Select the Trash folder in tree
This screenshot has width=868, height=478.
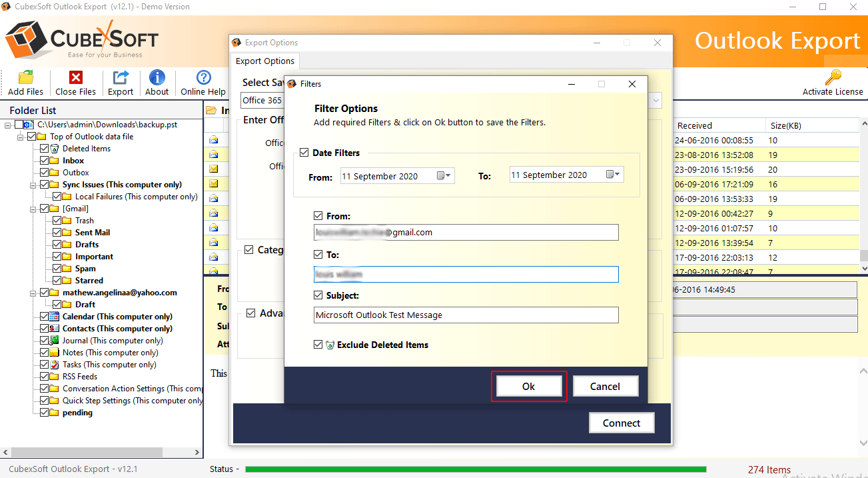tap(85, 221)
